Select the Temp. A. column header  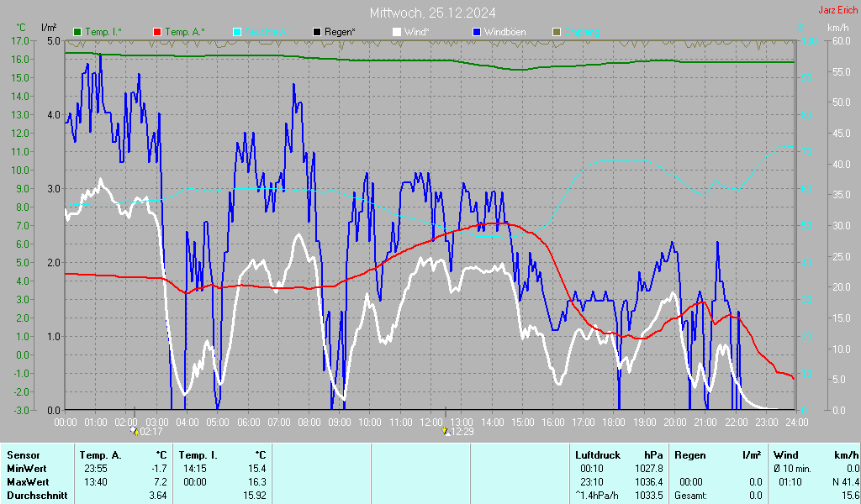100,455
